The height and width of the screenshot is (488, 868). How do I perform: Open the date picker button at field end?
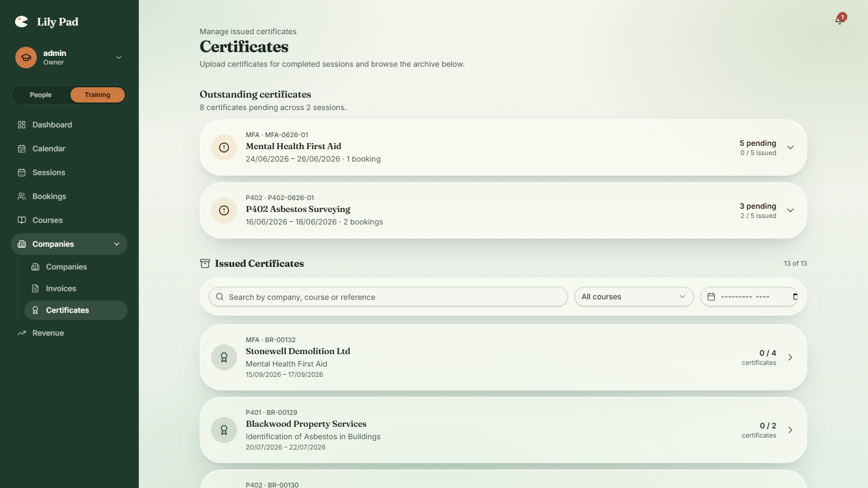[x=795, y=297]
